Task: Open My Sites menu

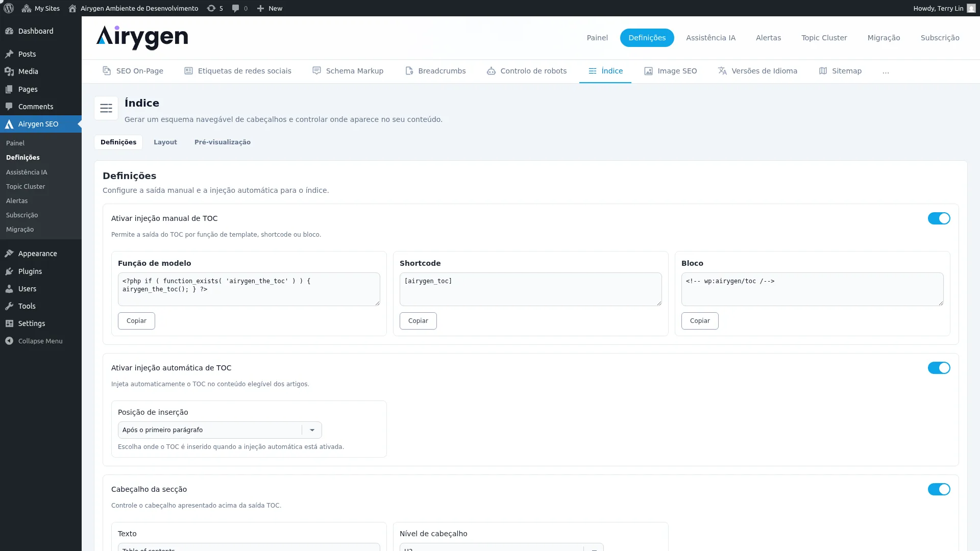Action: pyautogui.click(x=41, y=8)
